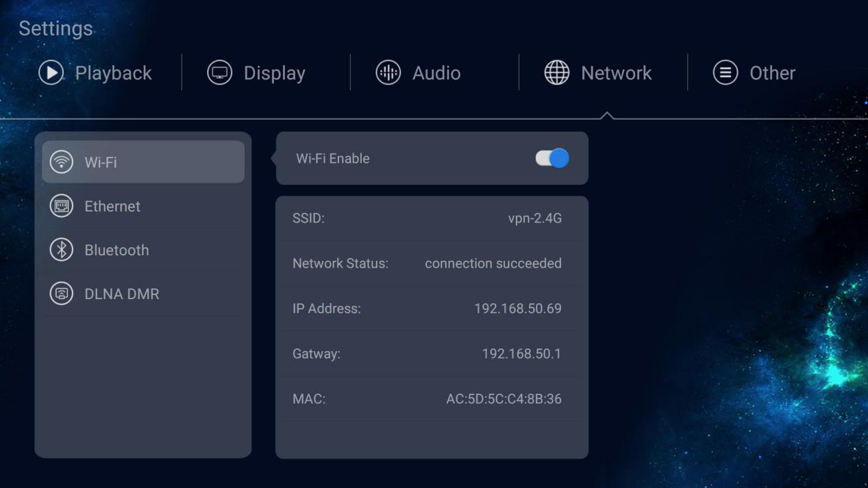Click the Wi-Fi signal icon in sidebar
Screen dimensions: 868x488
[62, 162]
